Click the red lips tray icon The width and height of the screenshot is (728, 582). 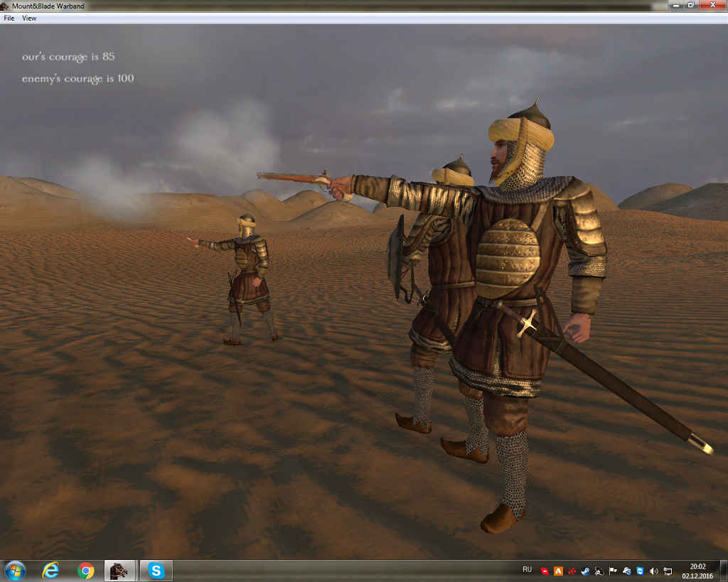point(545,571)
